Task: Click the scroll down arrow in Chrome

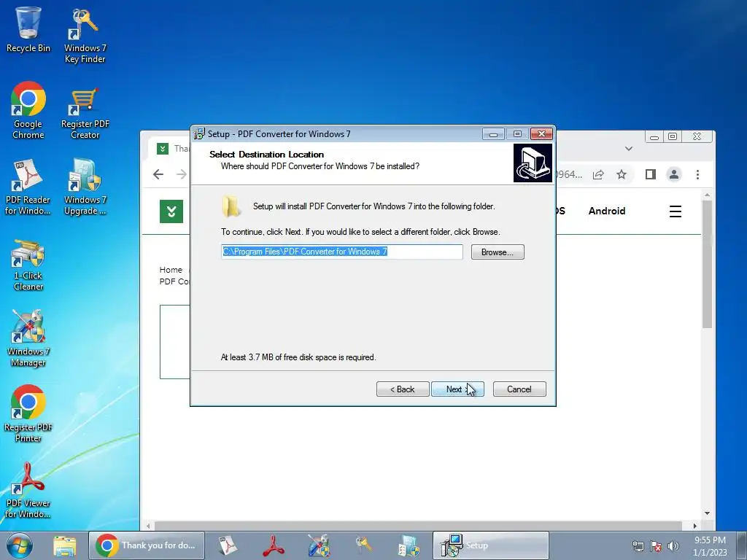Action: coord(707,513)
